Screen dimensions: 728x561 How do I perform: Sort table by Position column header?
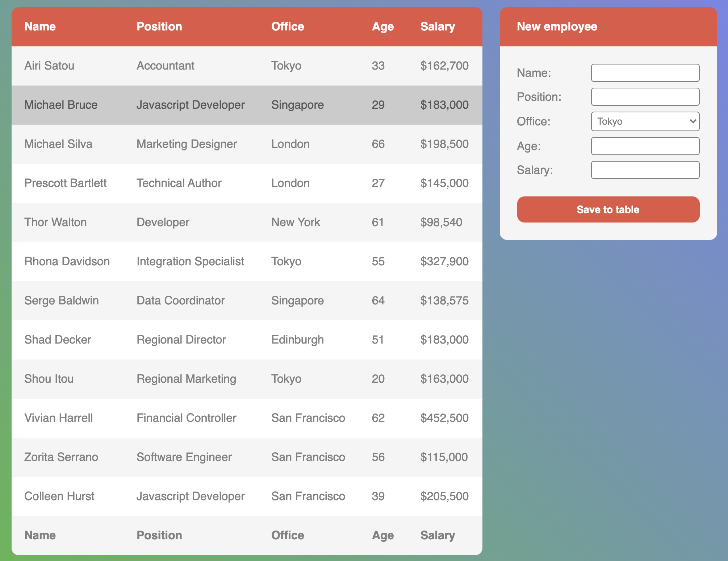point(159,26)
